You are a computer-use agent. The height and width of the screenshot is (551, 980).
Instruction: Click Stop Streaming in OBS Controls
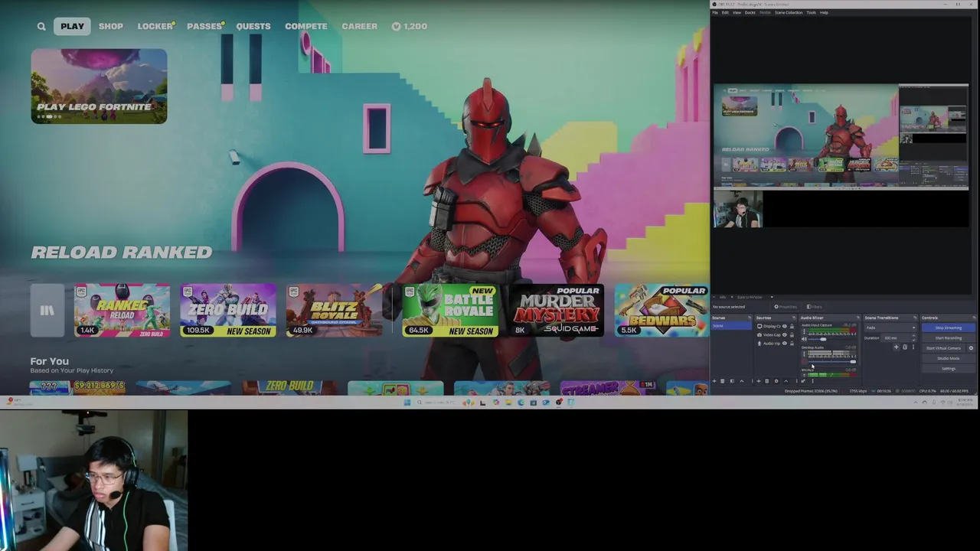click(x=949, y=328)
